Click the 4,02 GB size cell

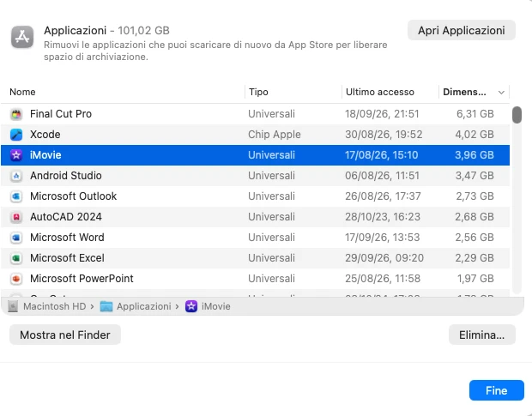(475, 135)
